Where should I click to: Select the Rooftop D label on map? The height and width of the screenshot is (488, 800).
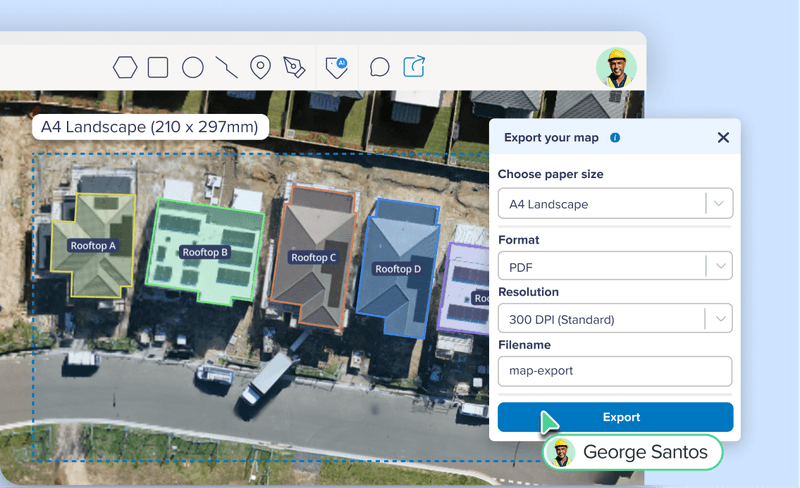pyautogui.click(x=398, y=269)
